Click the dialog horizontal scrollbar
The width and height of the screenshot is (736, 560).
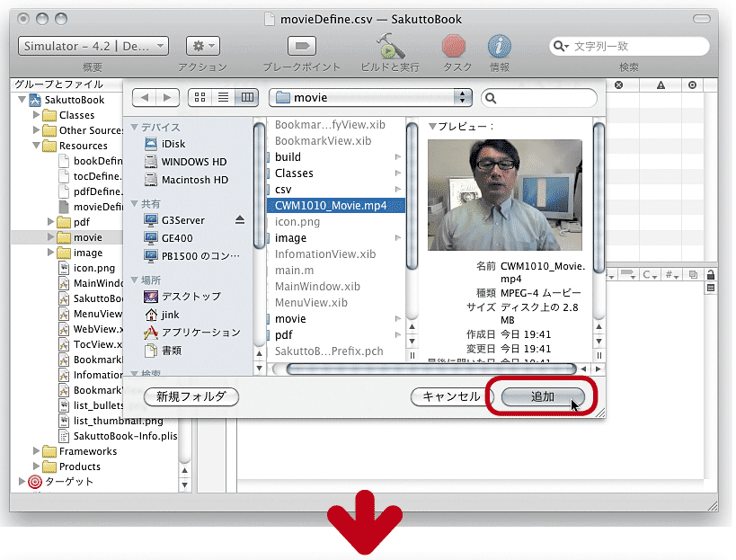tap(431, 369)
